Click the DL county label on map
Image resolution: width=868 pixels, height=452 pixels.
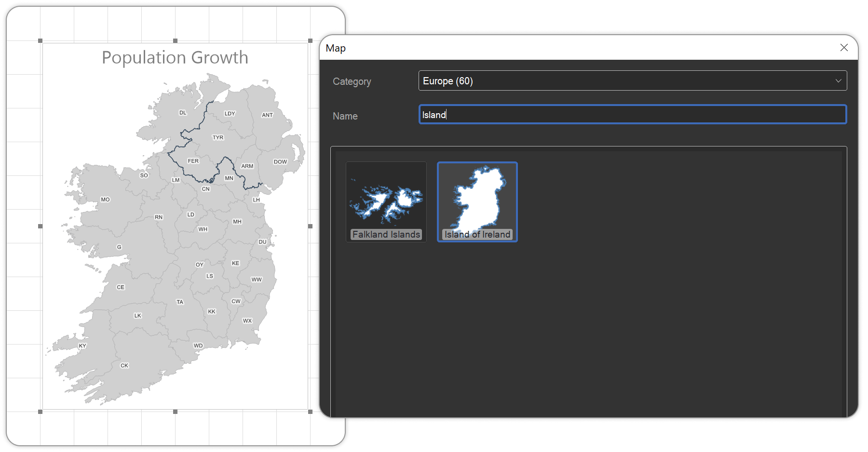[x=183, y=113]
